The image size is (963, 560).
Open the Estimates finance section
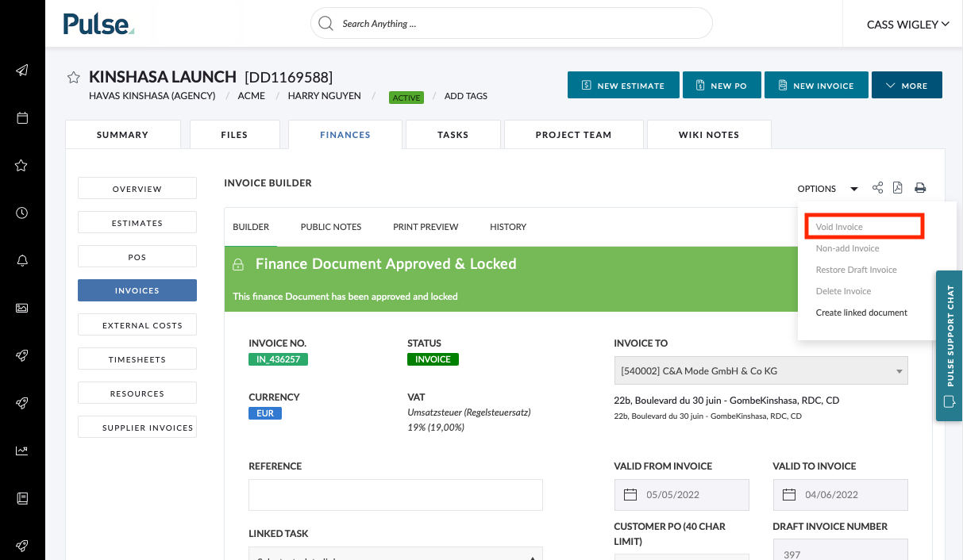point(137,223)
